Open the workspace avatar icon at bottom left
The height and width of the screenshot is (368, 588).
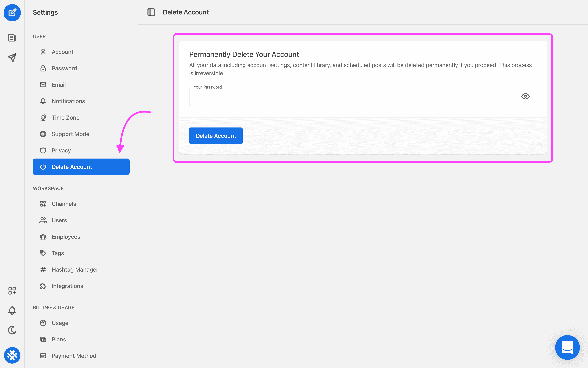click(12, 355)
